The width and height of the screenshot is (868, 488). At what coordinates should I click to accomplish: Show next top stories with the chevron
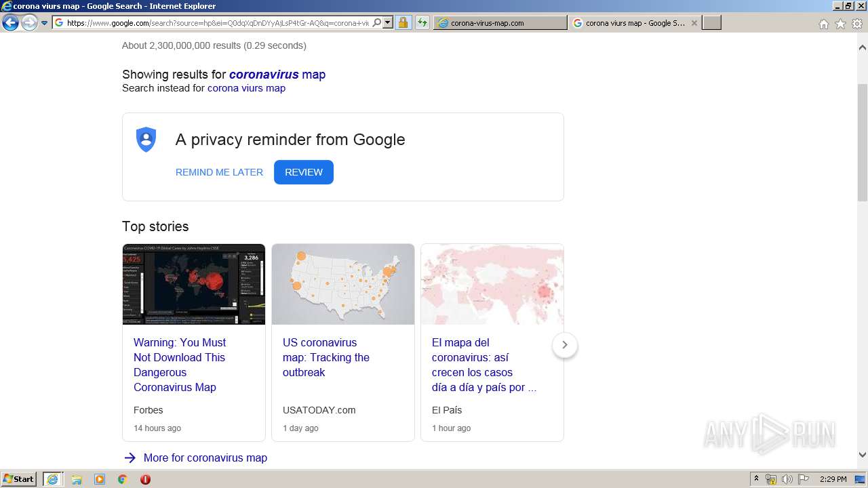565,345
